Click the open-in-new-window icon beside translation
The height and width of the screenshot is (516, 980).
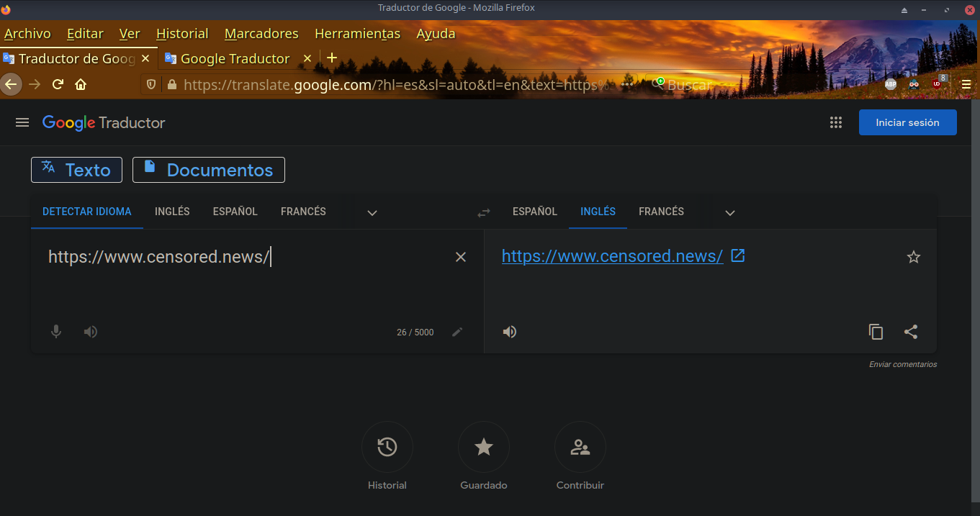[737, 255]
